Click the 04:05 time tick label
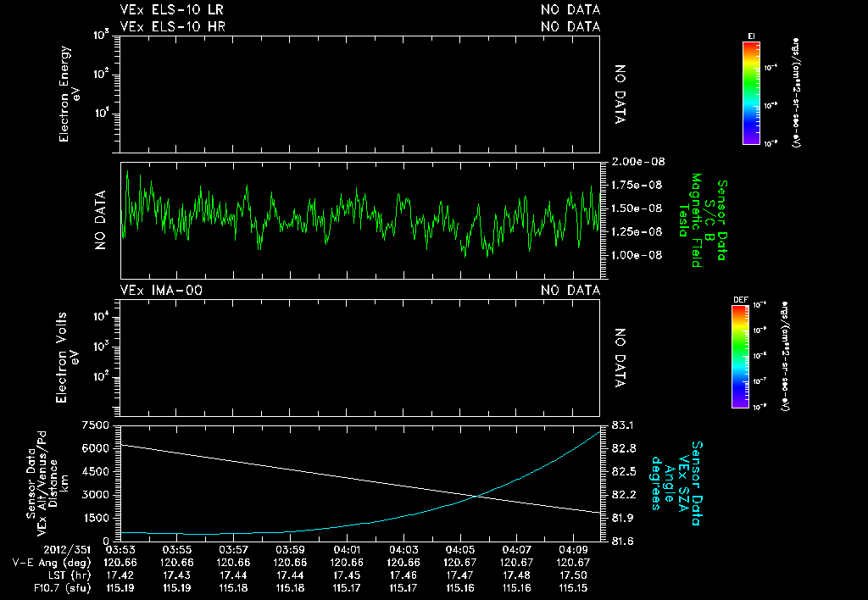 (460, 550)
